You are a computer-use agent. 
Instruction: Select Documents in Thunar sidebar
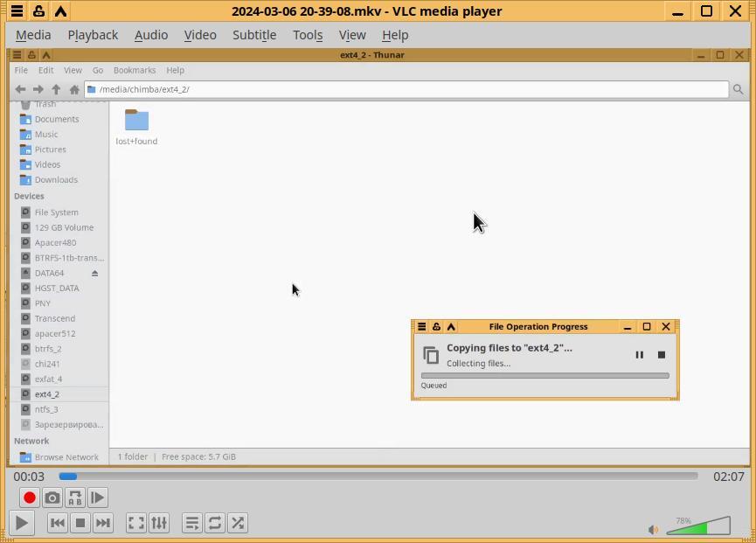pyautogui.click(x=59, y=119)
